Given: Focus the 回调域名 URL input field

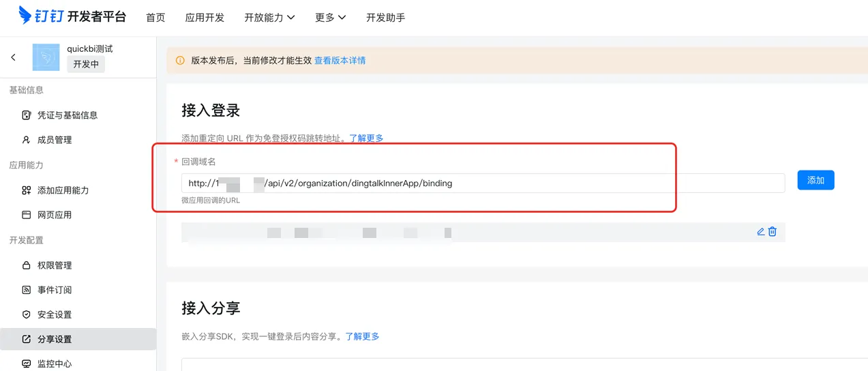Looking at the screenshot, I should point(483,183).
